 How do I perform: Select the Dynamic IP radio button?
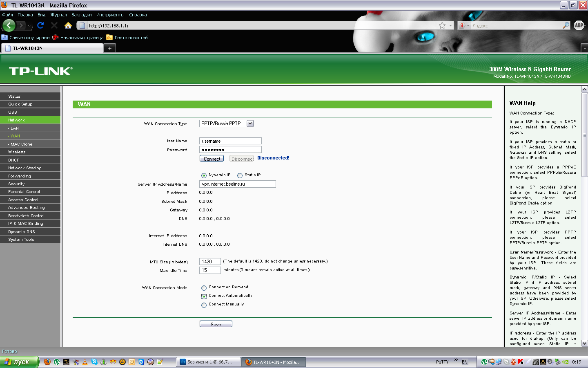204,175
